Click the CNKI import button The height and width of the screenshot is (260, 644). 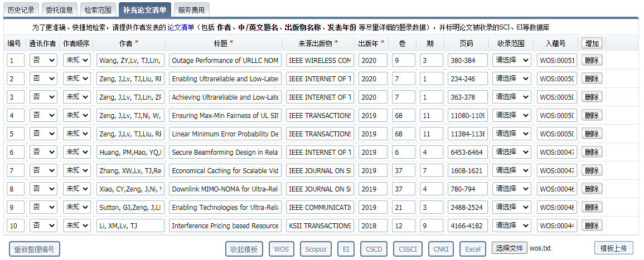click(x=442, y=249)
